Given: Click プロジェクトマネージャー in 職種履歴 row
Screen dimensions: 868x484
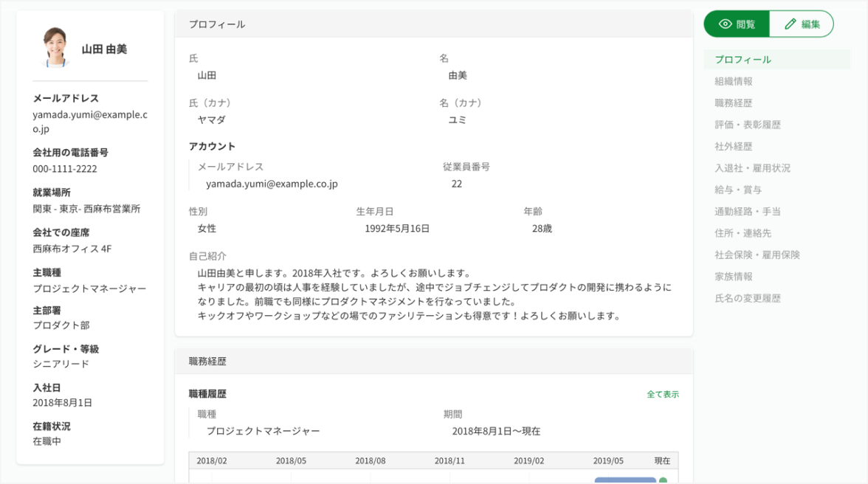Looking at the screenshot, I should tap(263, 431).
